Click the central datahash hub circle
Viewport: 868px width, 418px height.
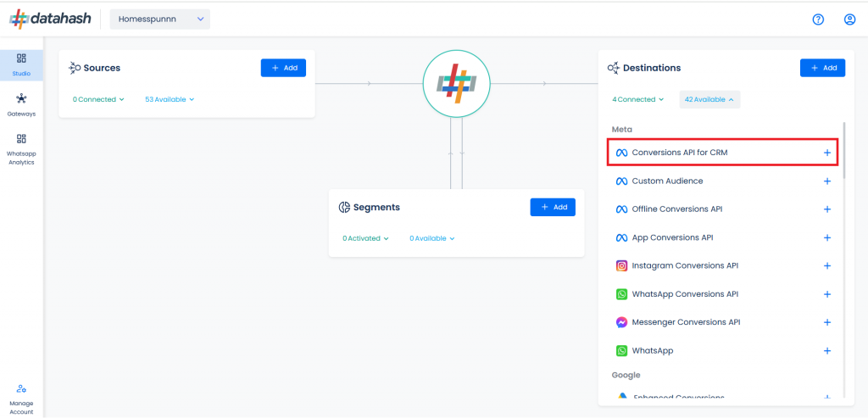456,84
